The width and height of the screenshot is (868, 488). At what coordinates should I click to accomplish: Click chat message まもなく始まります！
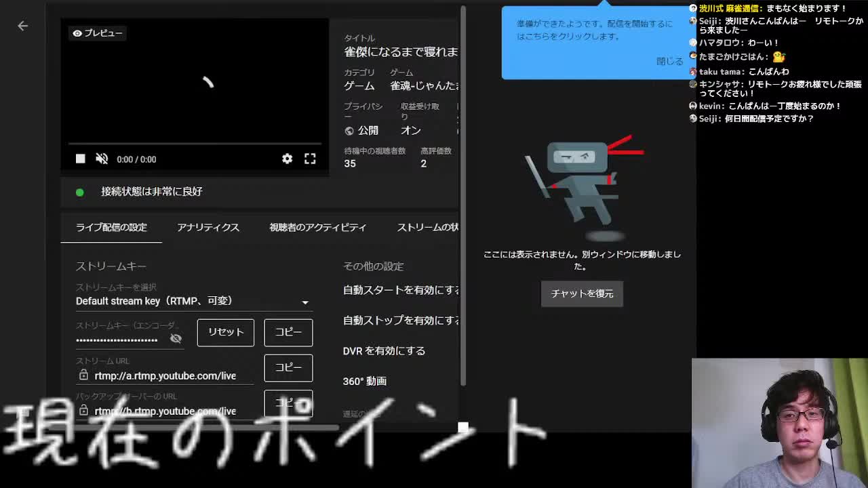(806, 8)
